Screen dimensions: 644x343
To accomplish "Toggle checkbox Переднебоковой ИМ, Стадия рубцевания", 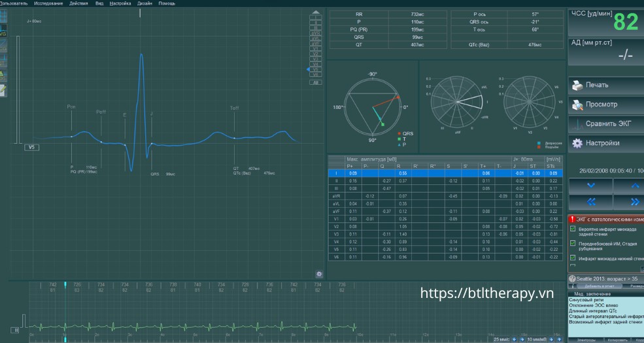I will point(573,243).
